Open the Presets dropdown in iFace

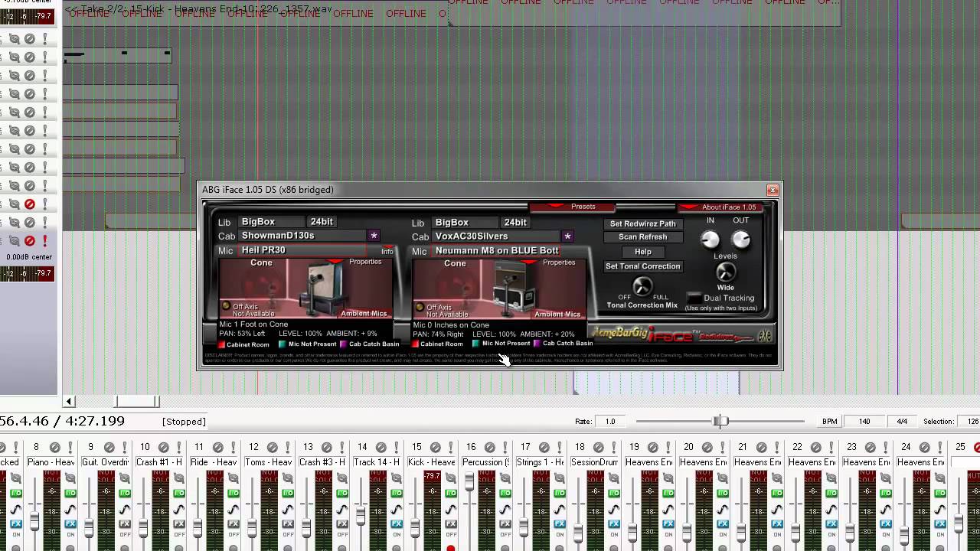point(573,207)
